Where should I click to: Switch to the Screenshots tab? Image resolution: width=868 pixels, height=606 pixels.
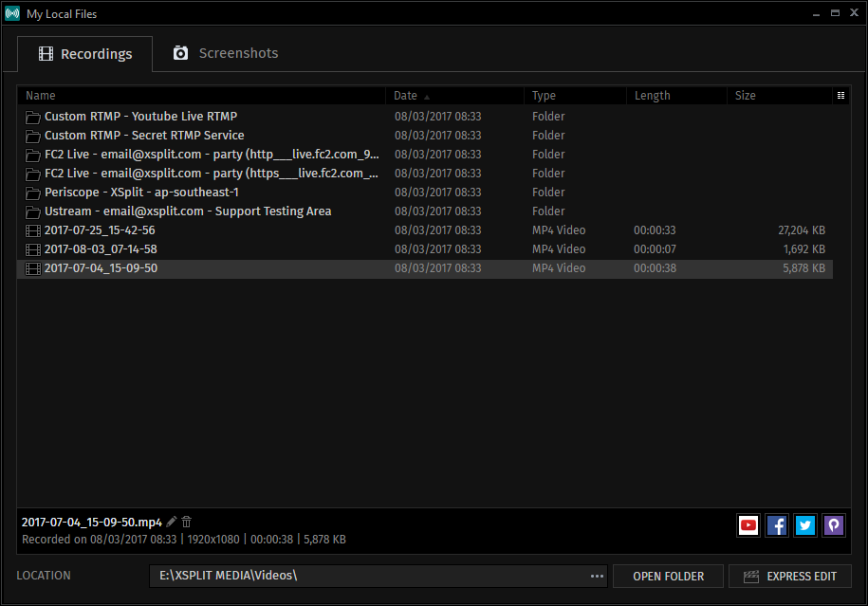click(225, 53)
